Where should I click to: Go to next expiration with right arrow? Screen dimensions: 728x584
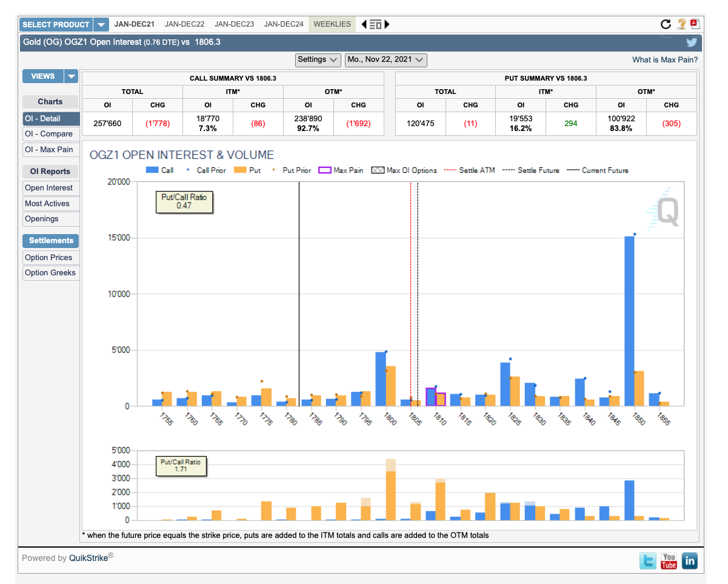tap(387, 24)
